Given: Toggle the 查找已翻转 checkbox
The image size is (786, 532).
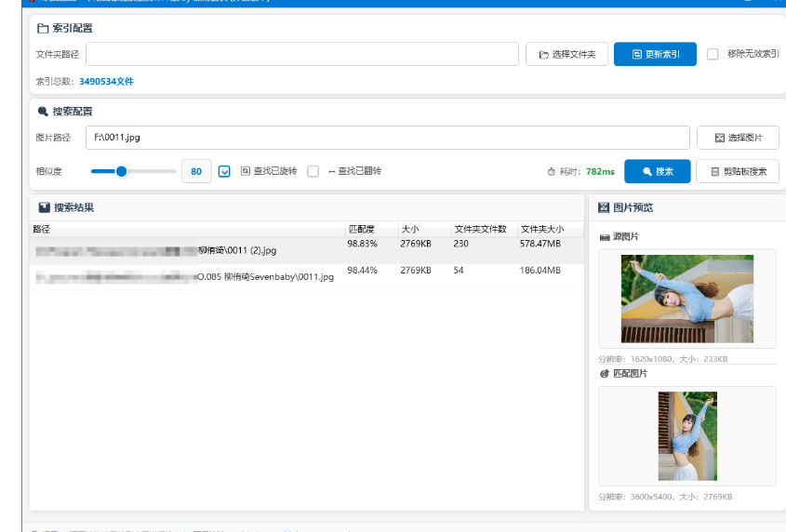Looking at the screenshot, I should 313,171.
